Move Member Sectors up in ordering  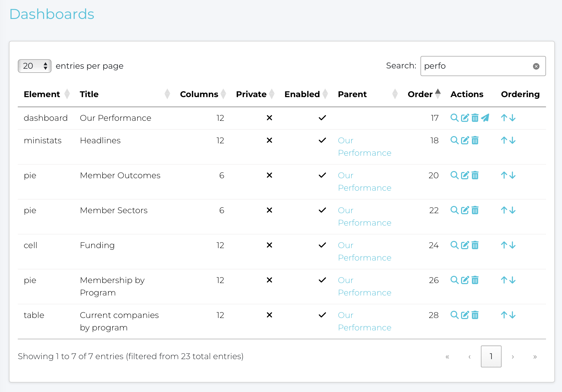click(504, 210)
